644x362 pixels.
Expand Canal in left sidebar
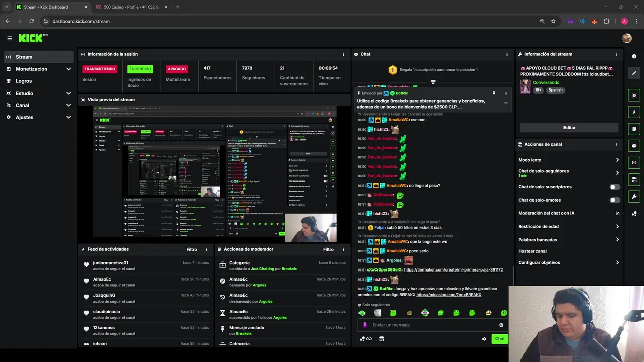[x=69, y=105]
